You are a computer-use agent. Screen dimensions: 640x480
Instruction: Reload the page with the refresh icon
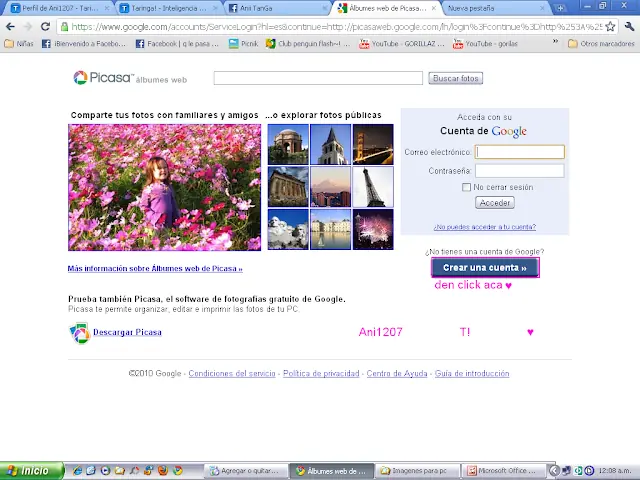45,27
